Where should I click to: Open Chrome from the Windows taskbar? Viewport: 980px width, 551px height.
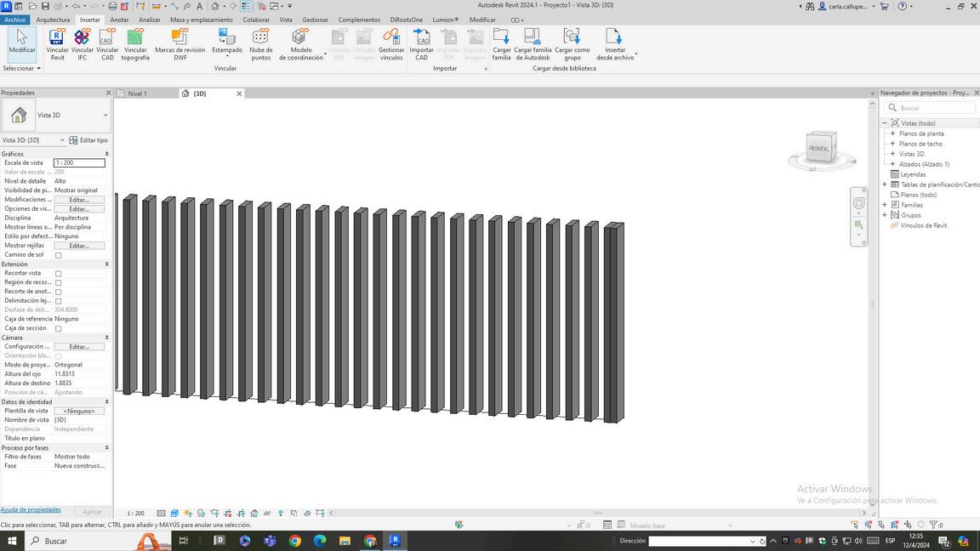(x=295, y=541)
